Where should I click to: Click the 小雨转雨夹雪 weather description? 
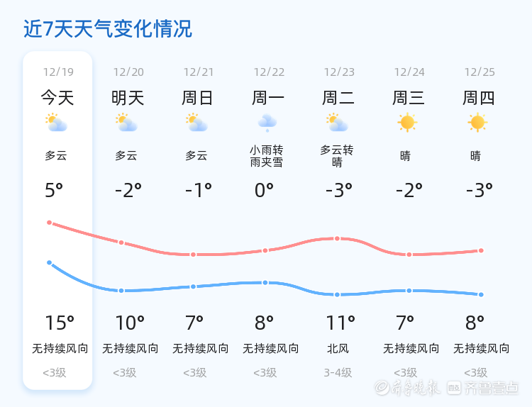click(x=267, y=156)
